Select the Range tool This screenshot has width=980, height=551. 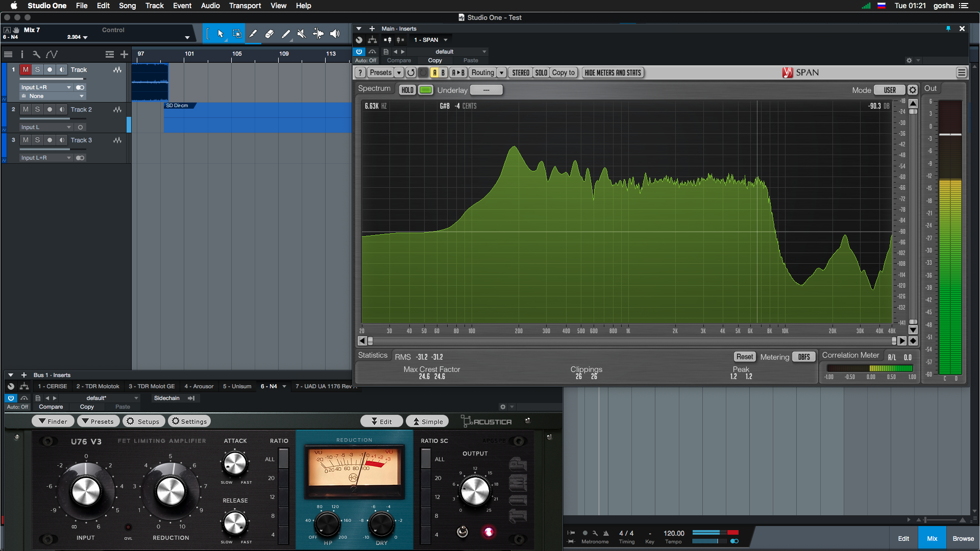237,34
